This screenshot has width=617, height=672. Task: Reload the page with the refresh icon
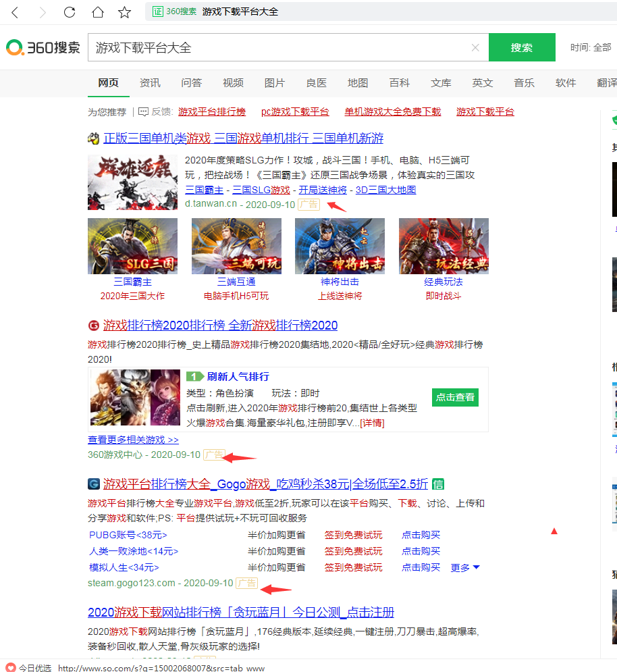click(x=70, y=12)
